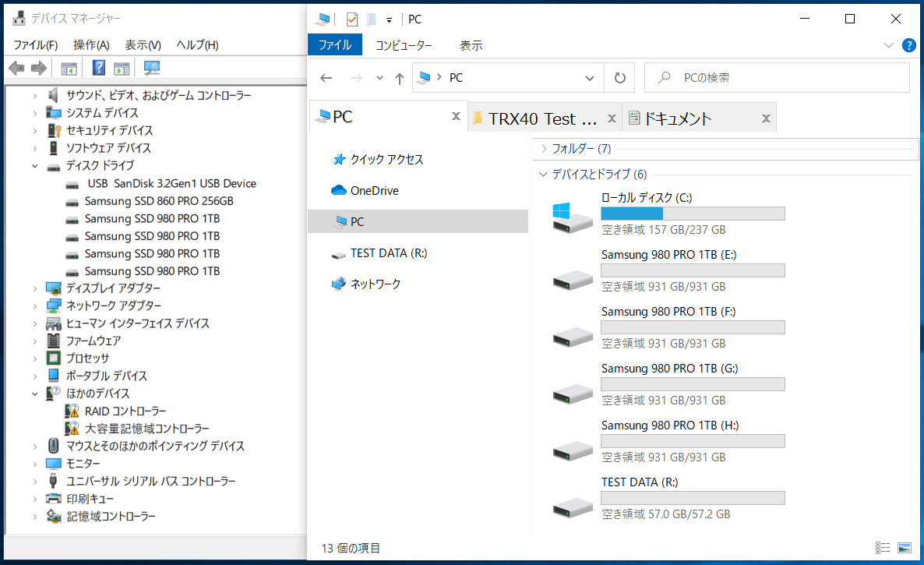Switch to details view icon in status bar
The width and height of the screenshot is (924, 565).
coord(883,548)
